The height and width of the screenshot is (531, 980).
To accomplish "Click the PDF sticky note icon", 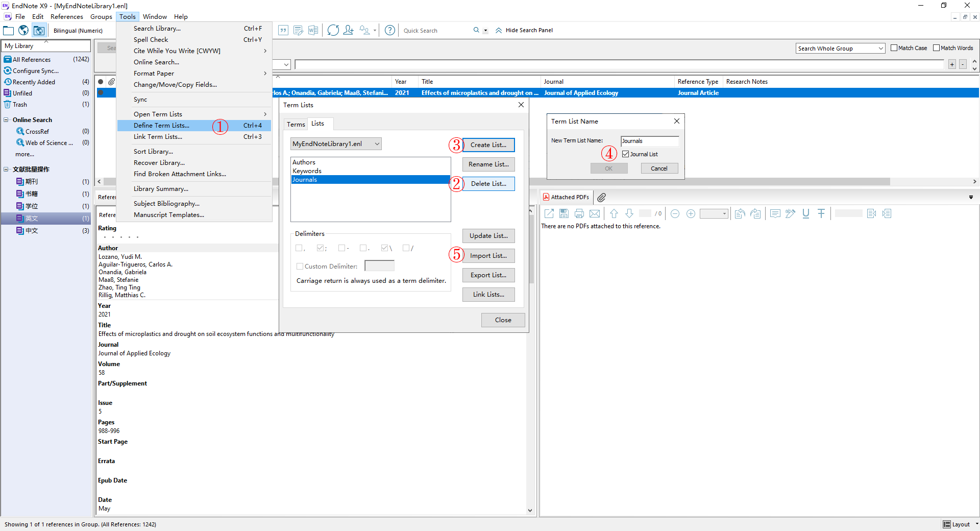I will [x=775, y=214].
